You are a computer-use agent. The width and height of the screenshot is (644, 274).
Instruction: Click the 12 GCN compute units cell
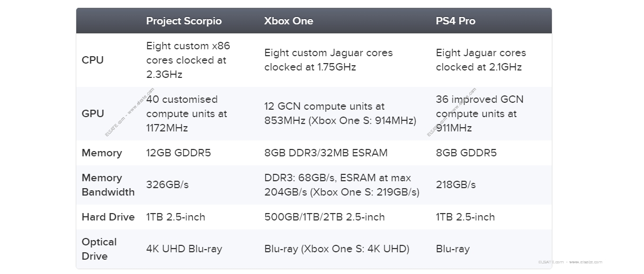pos(340,113)
